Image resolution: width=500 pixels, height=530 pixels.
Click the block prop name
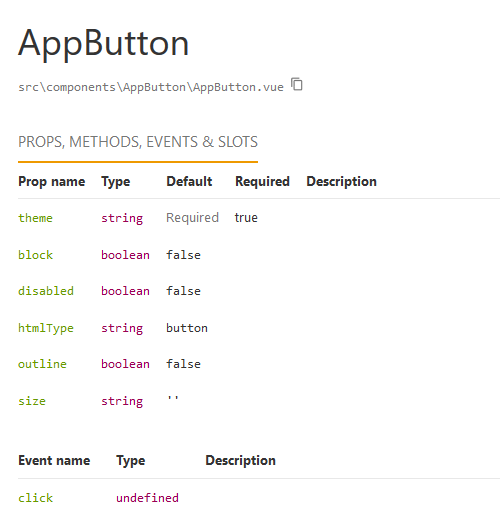point(35,255)
